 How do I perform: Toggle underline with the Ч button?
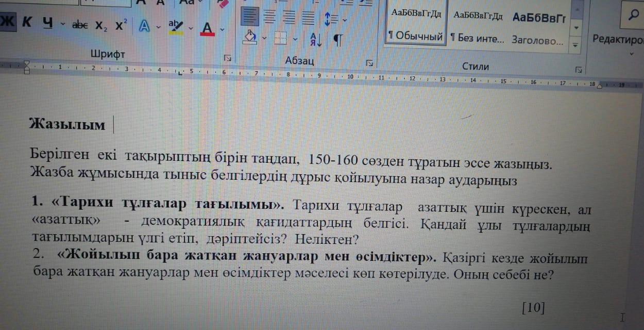[x=47, y=24]
